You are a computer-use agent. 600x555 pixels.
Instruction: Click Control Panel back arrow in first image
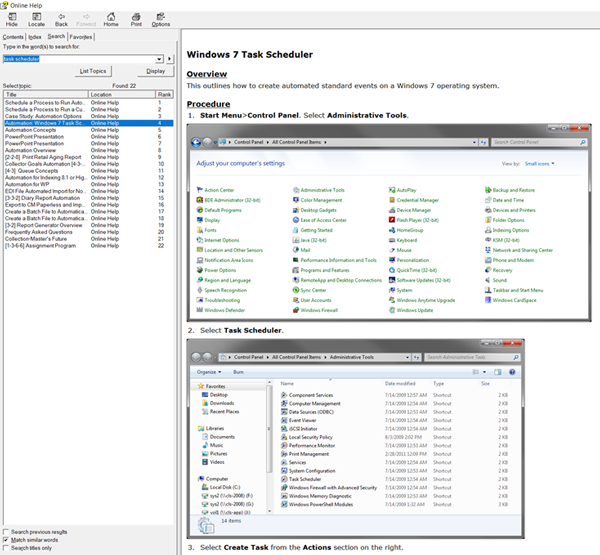(196, 142)
